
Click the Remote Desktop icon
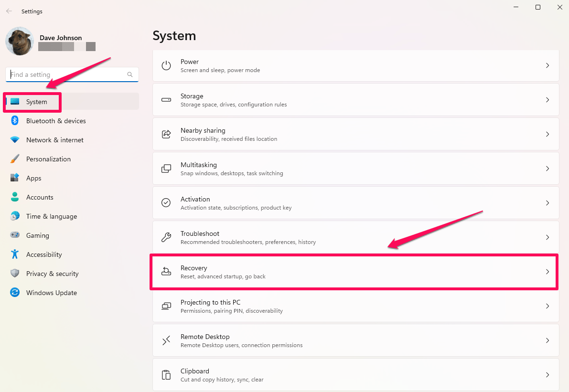[166, 340]
